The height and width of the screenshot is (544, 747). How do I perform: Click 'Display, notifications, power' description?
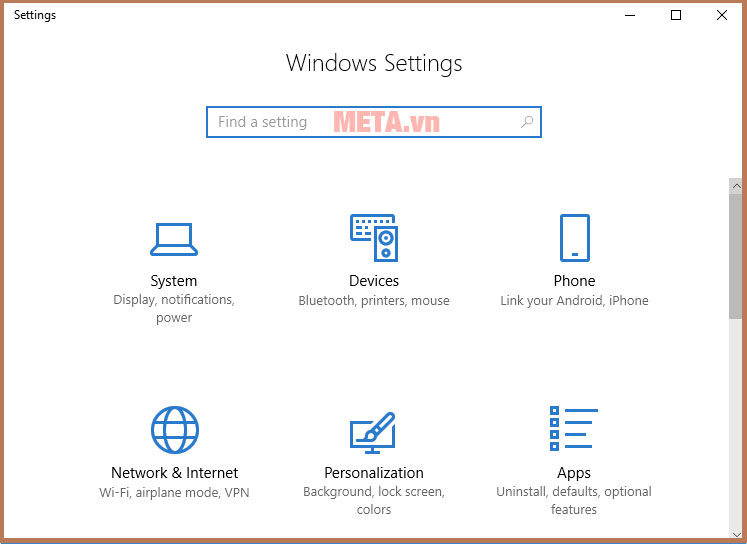pyautogui.click(x=174, y=309)
